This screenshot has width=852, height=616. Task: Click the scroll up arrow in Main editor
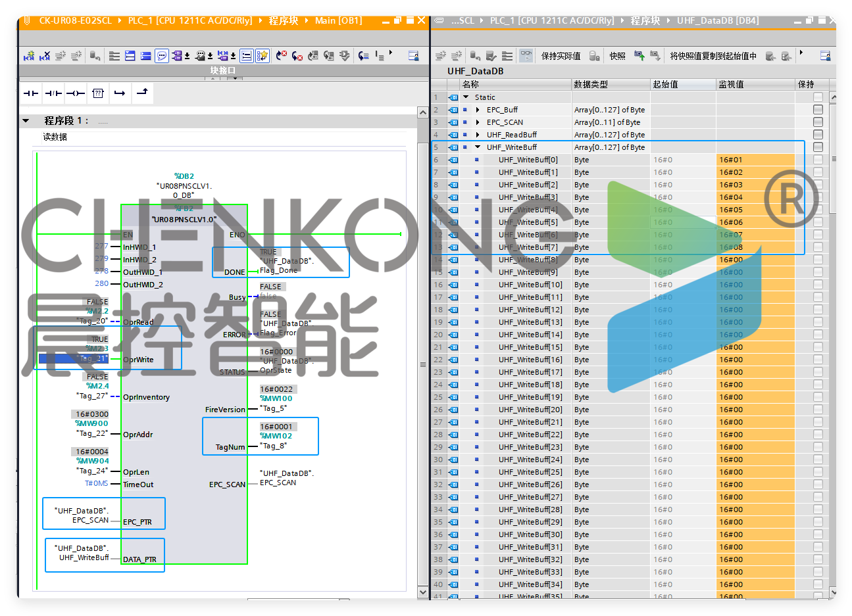coord(423,112)
